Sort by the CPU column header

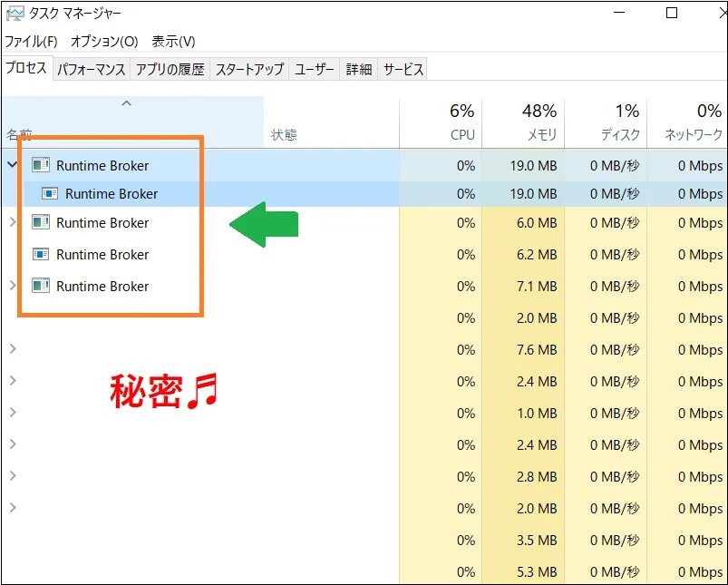(x=441, y=123)
